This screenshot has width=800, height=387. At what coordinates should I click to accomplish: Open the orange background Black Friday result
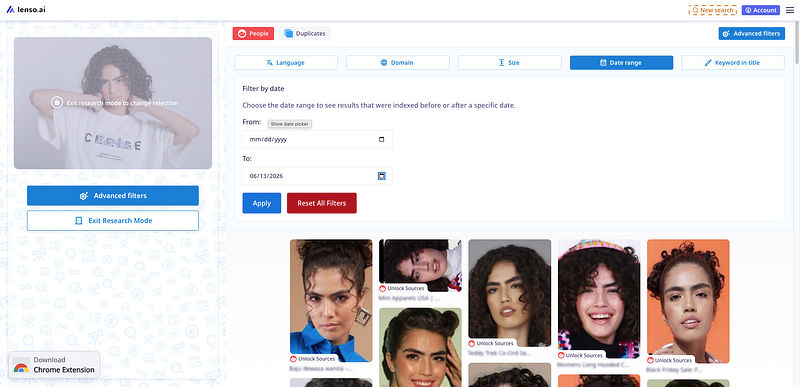(x=688, y=301)
